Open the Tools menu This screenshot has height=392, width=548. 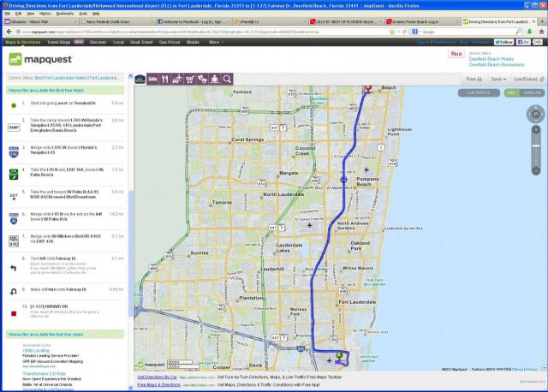coord(83,14)
